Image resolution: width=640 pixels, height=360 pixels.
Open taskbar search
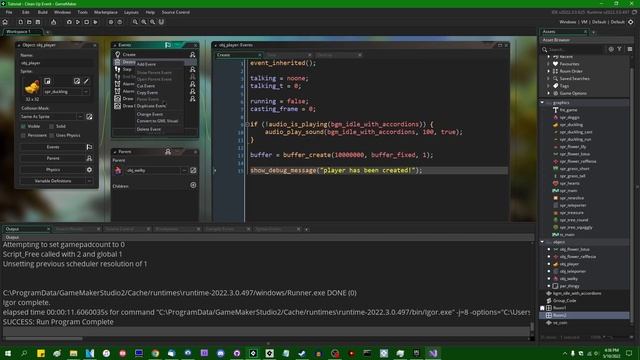[x=24, y=353]
